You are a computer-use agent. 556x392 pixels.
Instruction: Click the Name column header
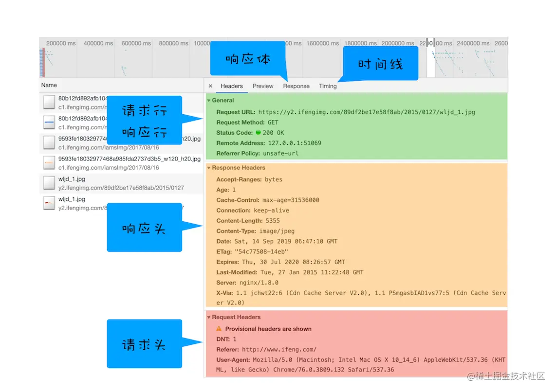coord(49,85)
